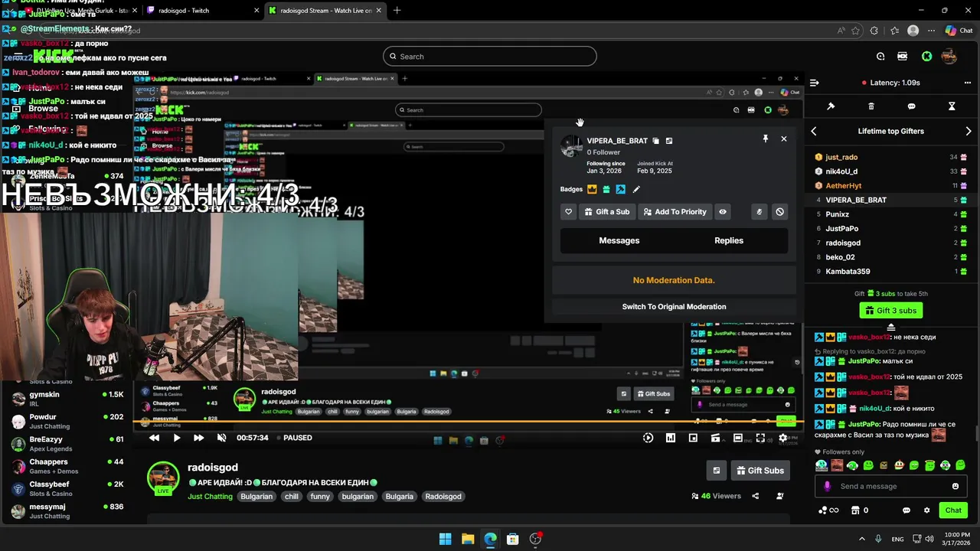This screenshot has width=980, height=551.
Task: Click the funny tag chip
Action: pyautogui.click(x=320, y=497)
